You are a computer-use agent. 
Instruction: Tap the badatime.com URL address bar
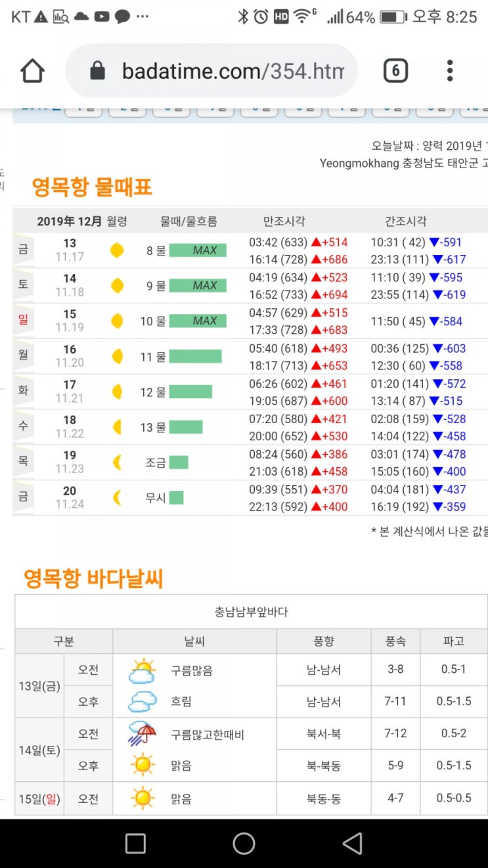pos(211,71)
